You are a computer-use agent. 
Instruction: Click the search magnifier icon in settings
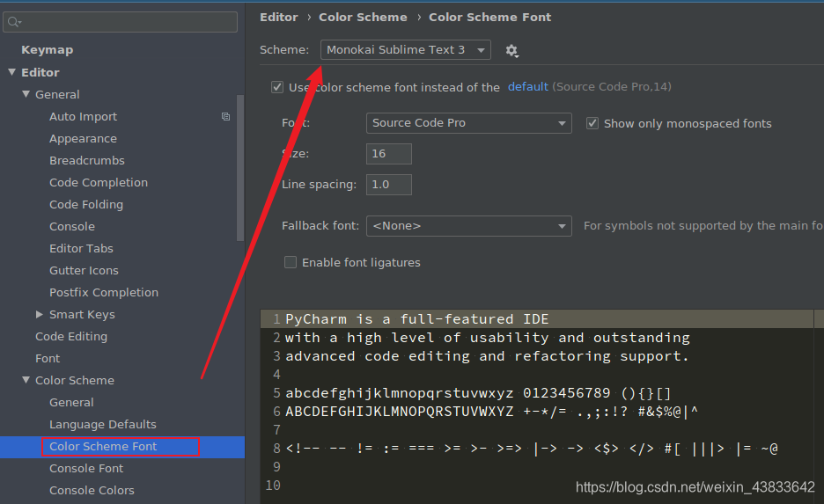pyautogui.click(x=14, y=22)
